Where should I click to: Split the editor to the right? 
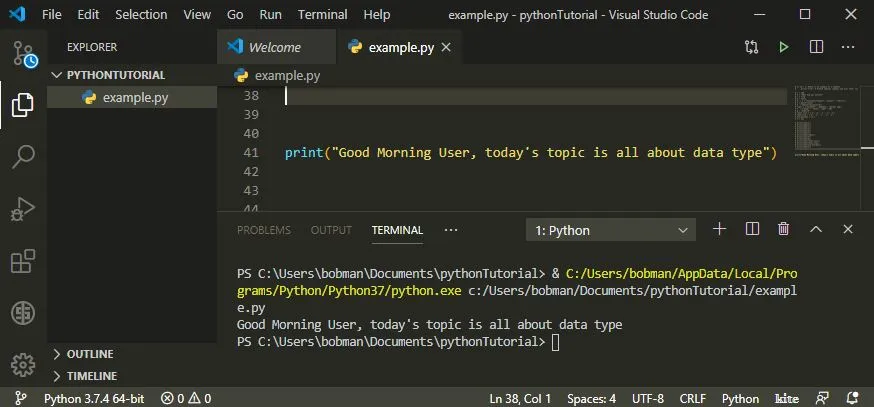click(816, 47)
